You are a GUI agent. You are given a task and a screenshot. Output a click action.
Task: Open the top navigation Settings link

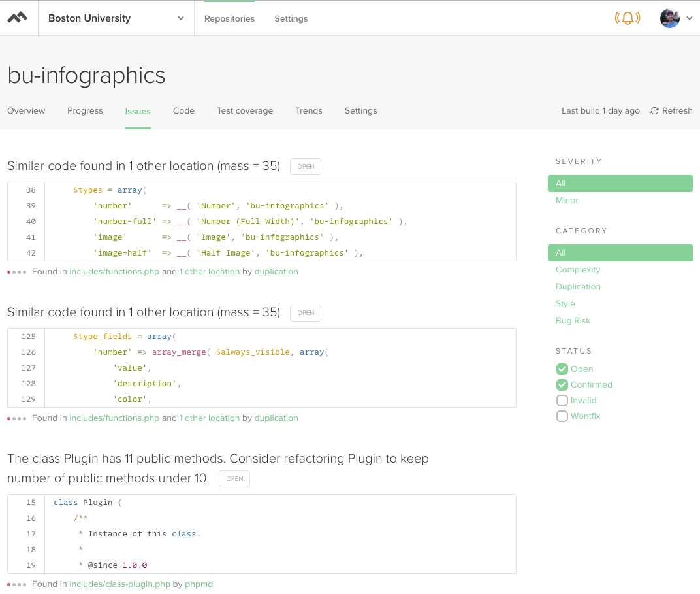[x=291, y=19]
